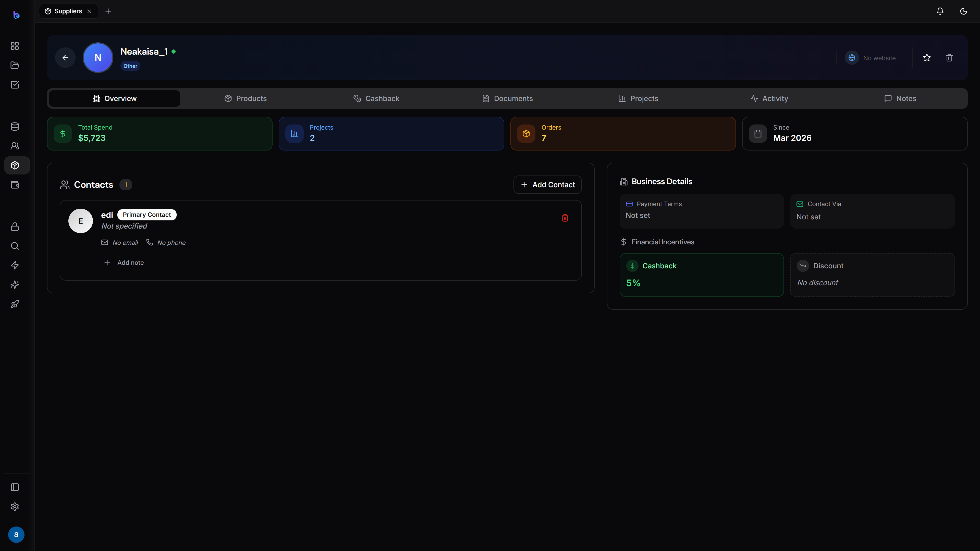Image resolution: width=980 pixels, height=551 pixels.
Task: Delete contact edi with red trash icon
Action: (565, 218)
